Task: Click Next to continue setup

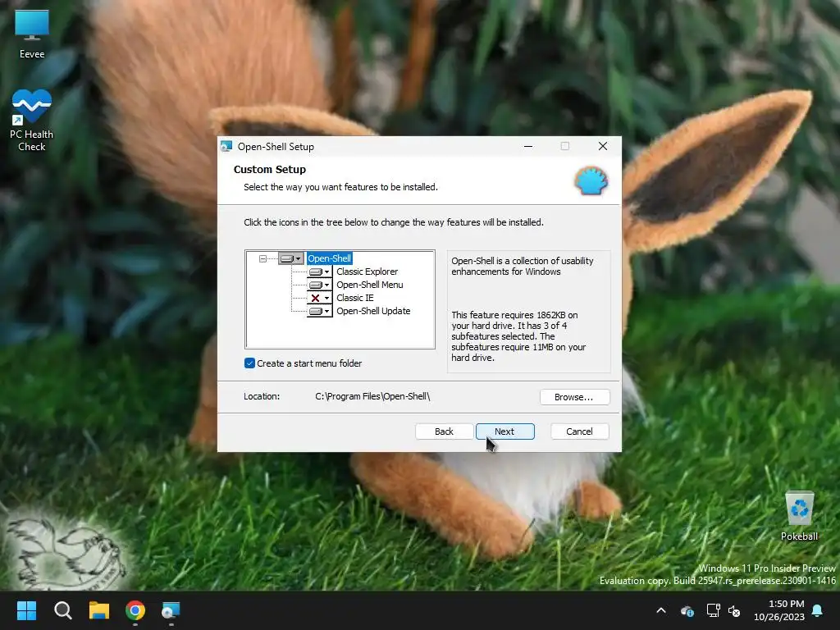Action: point(504,431)
